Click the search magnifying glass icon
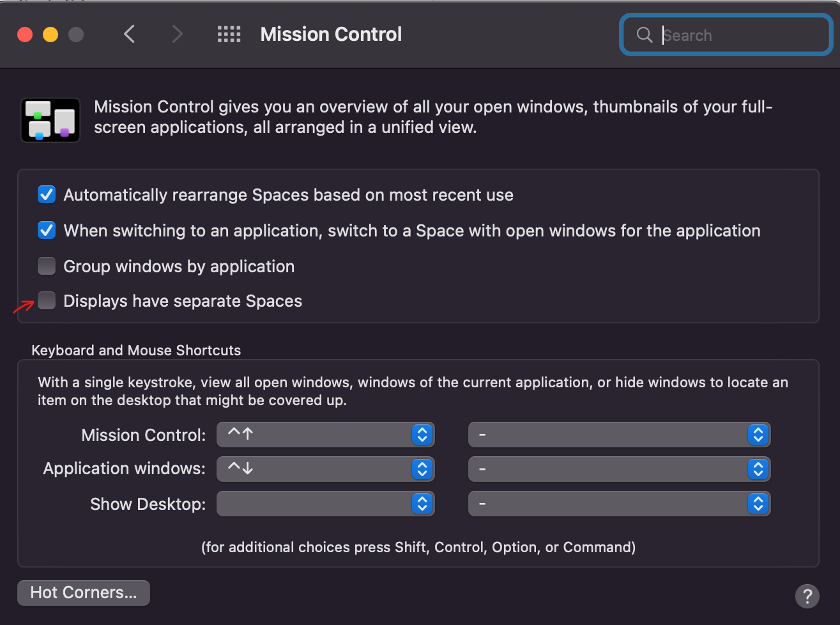Image resolution: width=840 pixels, height=625 pixels. (645, 35)
